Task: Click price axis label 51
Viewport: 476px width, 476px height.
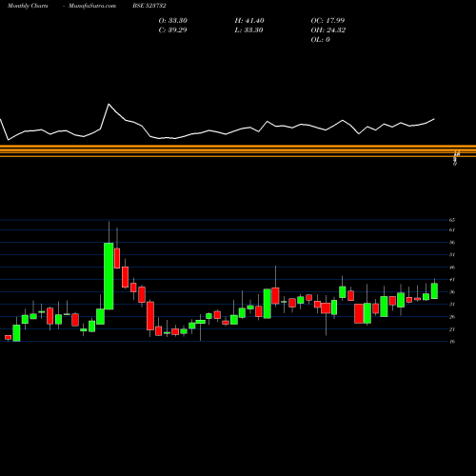Action: point(452,255)
